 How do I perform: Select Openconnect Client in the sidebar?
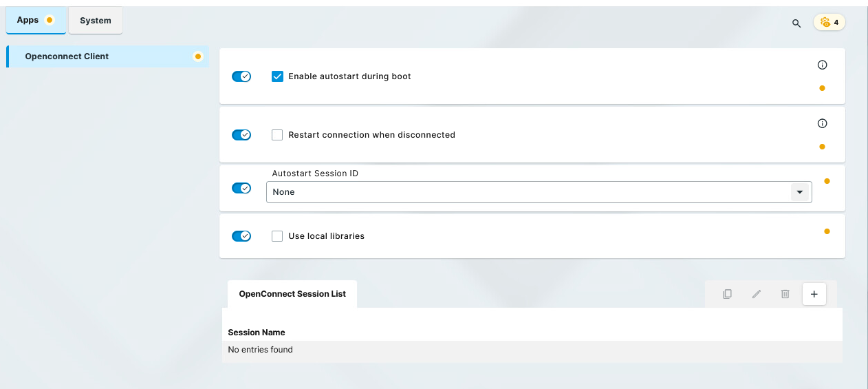[x=67, y=56]
